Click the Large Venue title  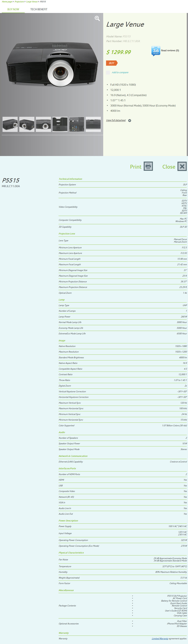tap(125, 24)
